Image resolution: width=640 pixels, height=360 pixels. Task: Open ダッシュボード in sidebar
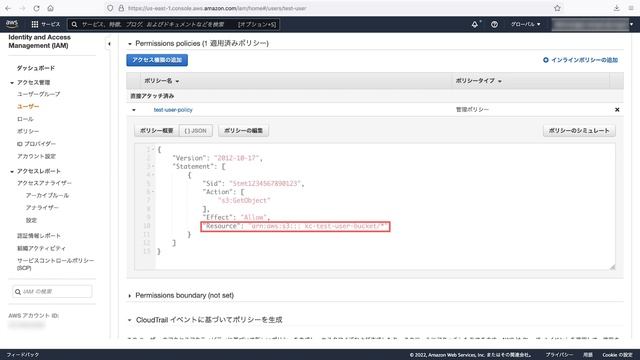pos(36,68)
